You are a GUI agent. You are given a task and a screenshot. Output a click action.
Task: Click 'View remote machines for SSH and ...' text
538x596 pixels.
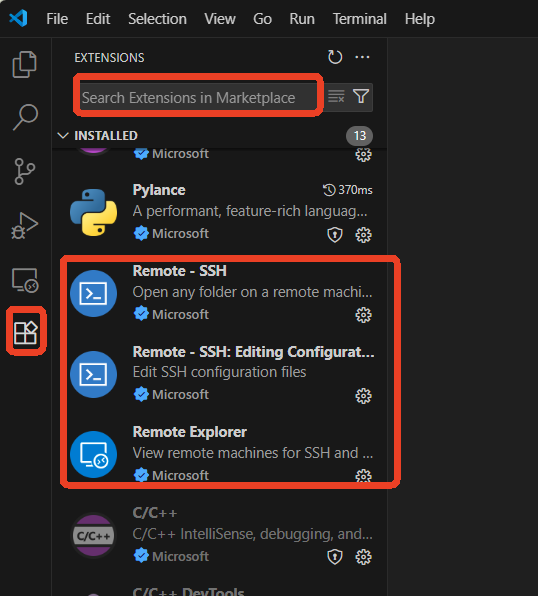253,453
